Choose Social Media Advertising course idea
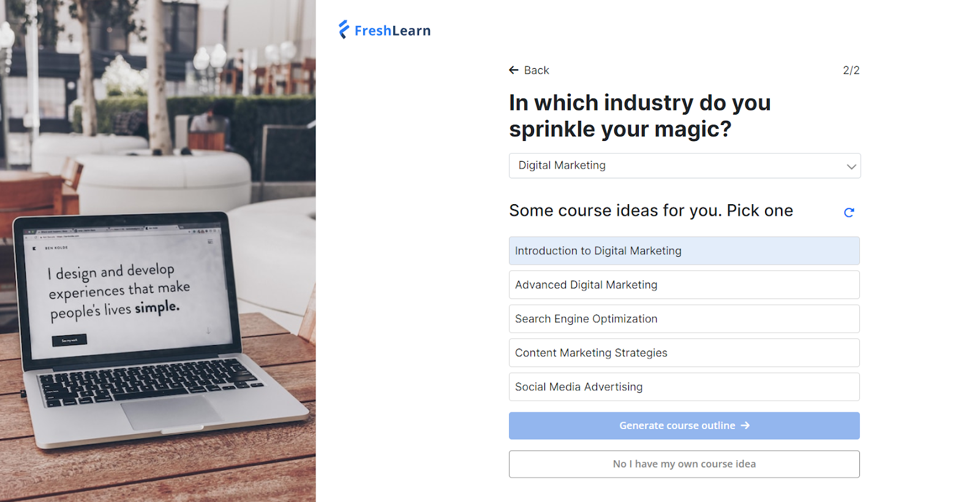980x502 pixels. click(684, 387)
